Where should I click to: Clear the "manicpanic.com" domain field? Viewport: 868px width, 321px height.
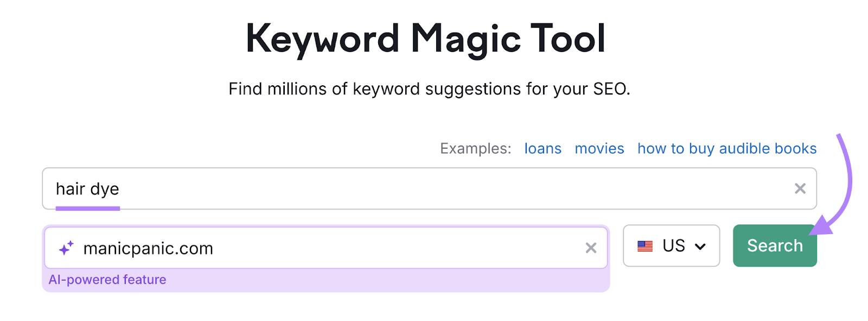[x=590, y=248]
